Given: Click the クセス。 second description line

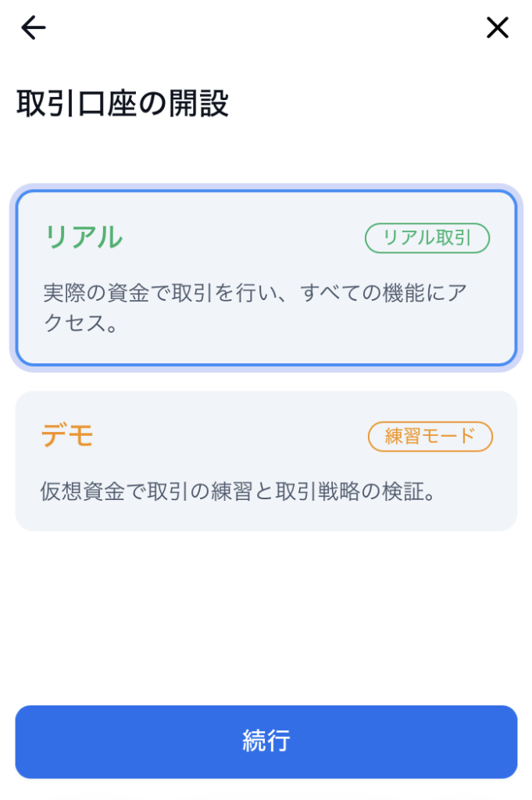Looking at the screenshot, I should click(x=81, y=323).
